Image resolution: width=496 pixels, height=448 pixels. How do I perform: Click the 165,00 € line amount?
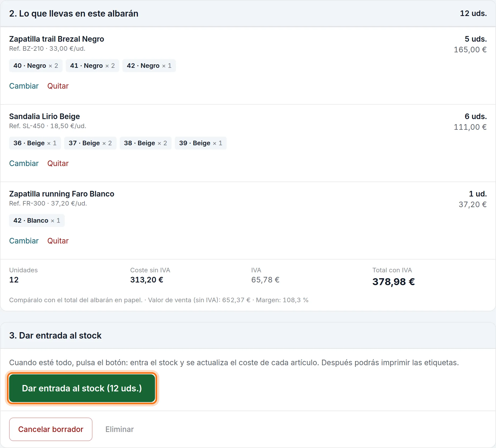(470, 50)
